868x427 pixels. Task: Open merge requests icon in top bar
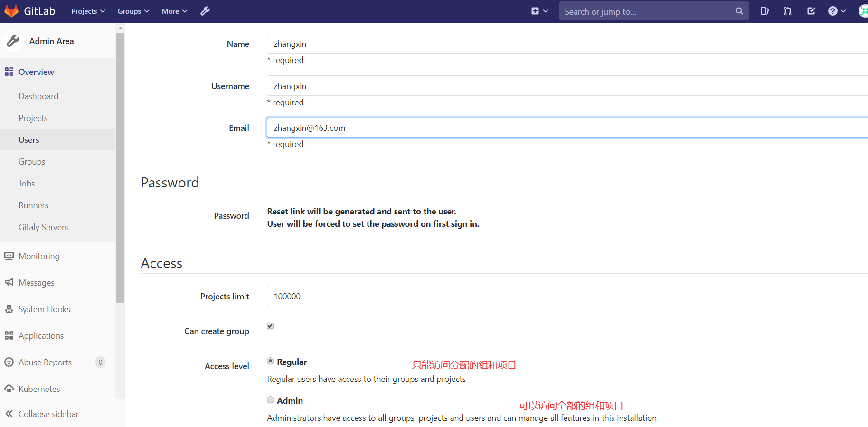point(788,11)
